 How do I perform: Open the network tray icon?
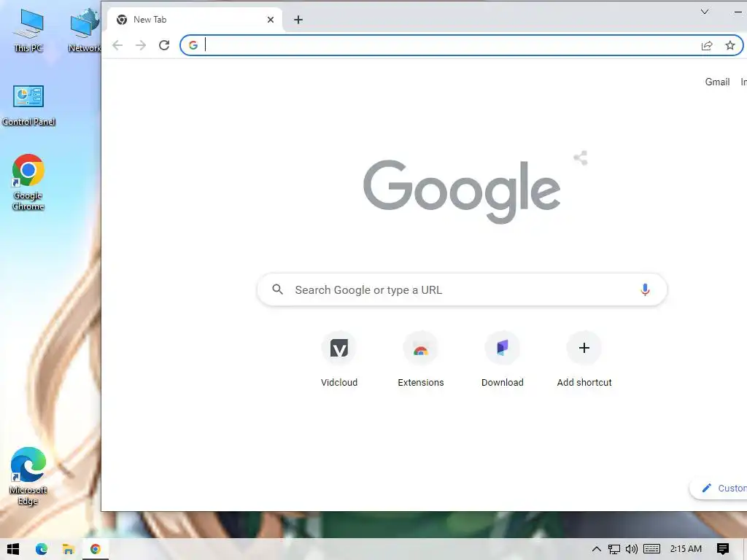point(614,549)
